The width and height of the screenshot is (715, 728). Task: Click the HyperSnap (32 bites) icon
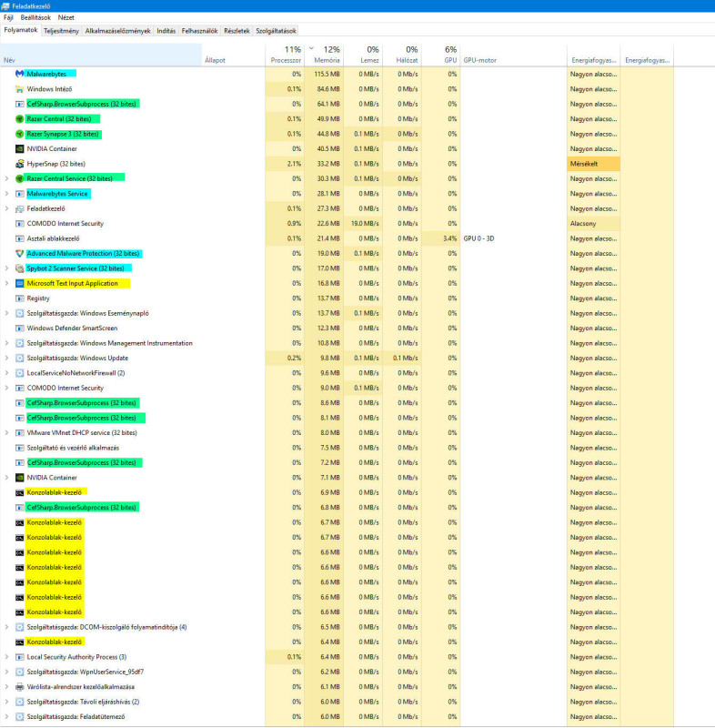coord(19,164)
